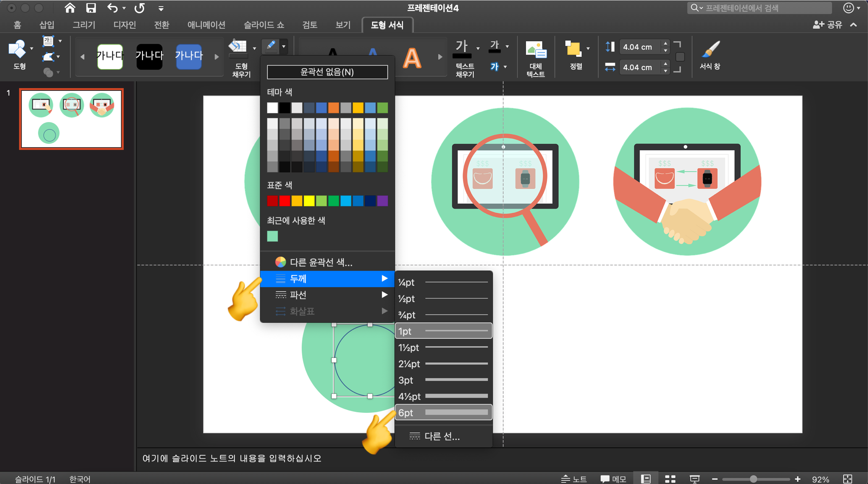The height and width of the screenshot is (484, 868).
Task: Click the Save icon in title bar
Action: coord(91,8)
